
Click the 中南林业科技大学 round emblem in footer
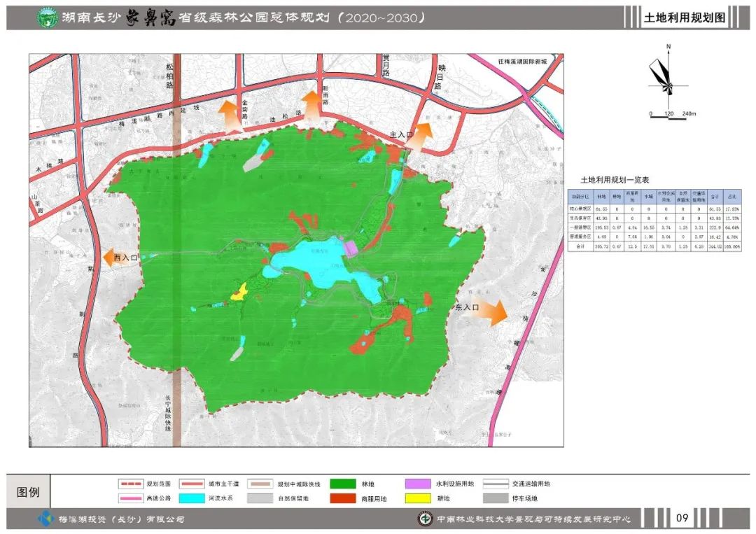(x=424, y=519)
